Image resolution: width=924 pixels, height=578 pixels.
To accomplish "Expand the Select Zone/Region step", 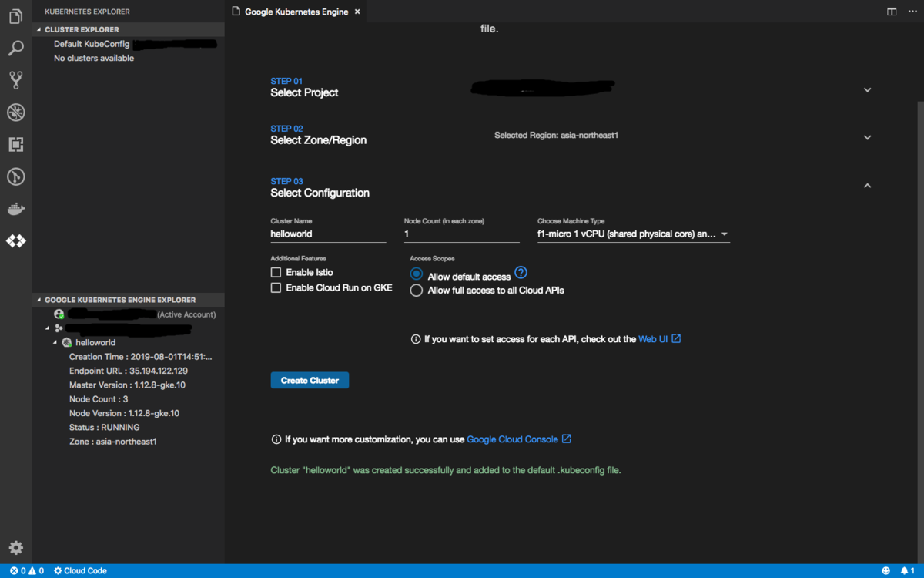I will click(867, 136).
